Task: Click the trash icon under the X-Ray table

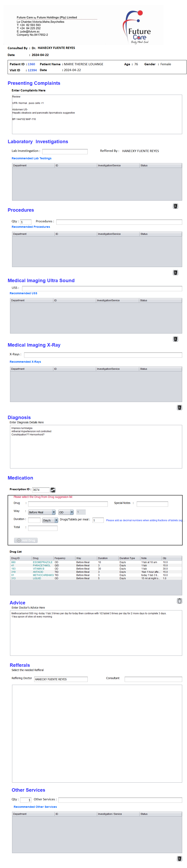Action: coord(179,407)
